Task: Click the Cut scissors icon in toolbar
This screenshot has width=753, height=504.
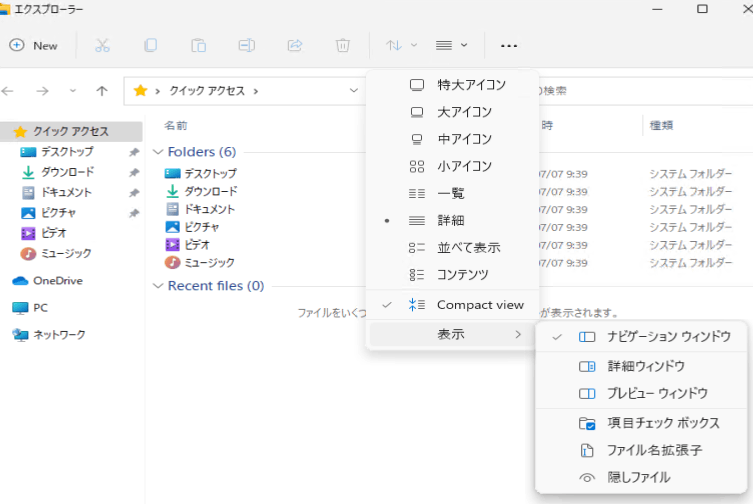Action: pyautogui.click(x=102, y=46)
